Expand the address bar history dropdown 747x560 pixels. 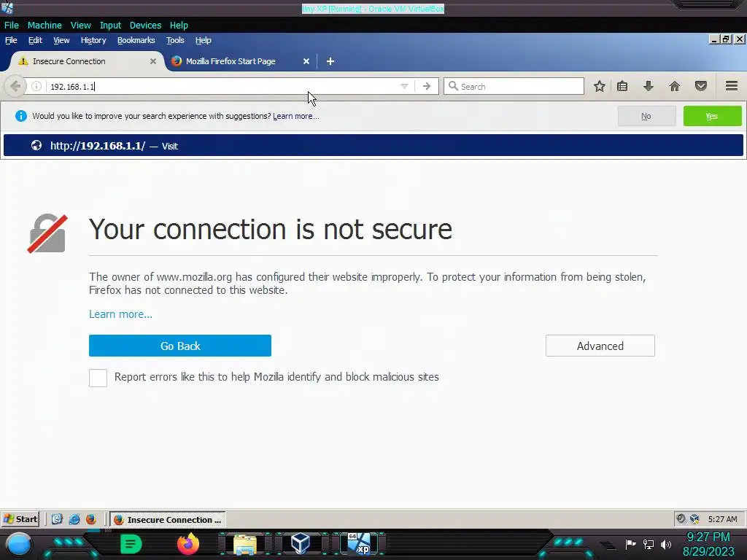click(x=404, y=86)
